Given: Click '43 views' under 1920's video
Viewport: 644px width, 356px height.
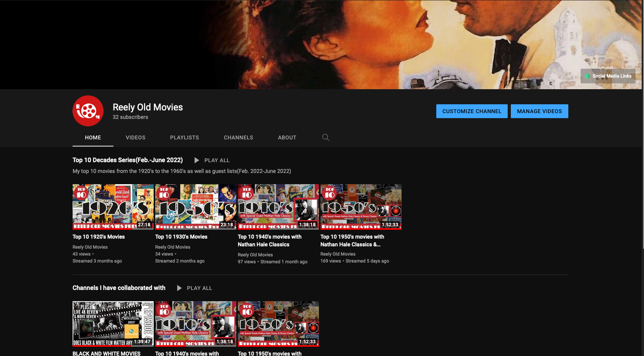Looking at the screenshot, I should 81,254.
